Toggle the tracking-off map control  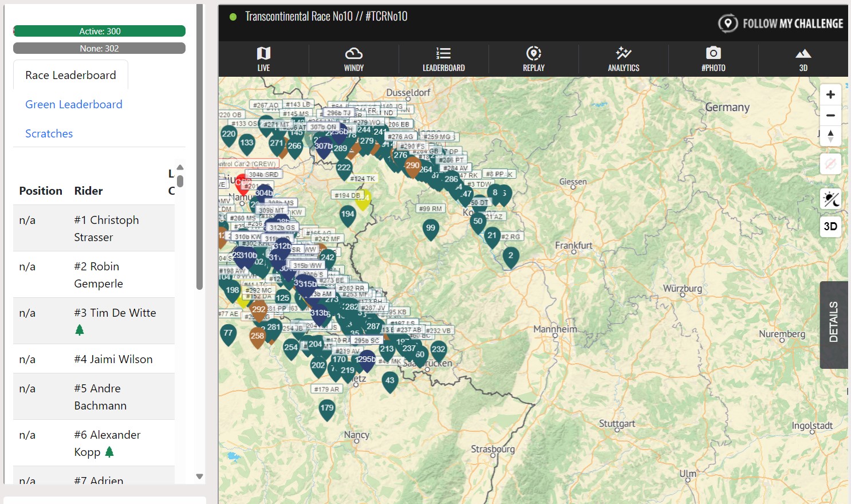830,164
